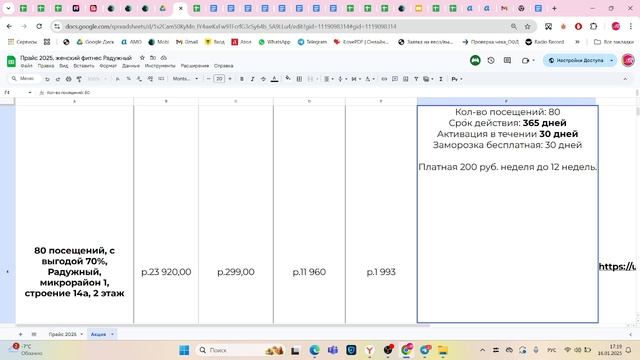Star the spreadsheet document
The image size is (640, 360).
[142, 58]
